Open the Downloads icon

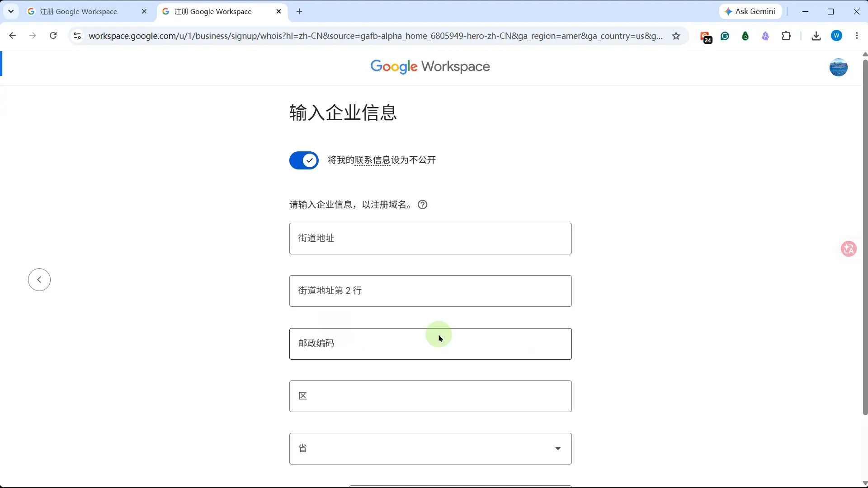816,36
